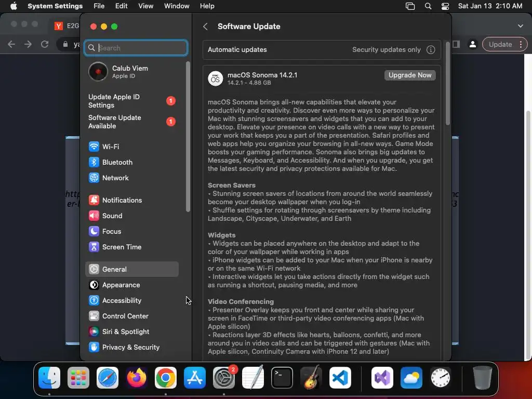Expand Chrome tab search chevron
The image size is (532, 399).
click(521, 26)
